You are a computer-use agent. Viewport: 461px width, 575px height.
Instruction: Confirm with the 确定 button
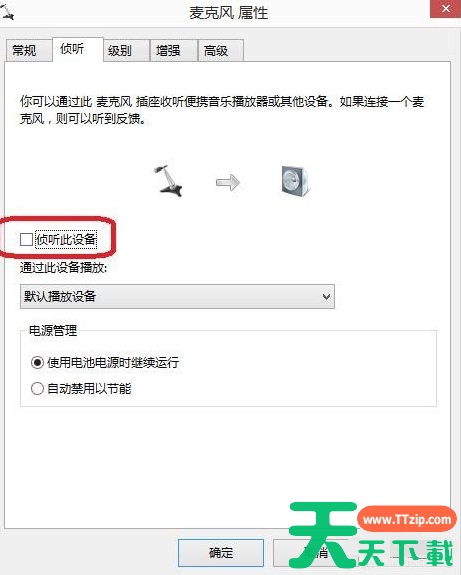tap(221, 553)
